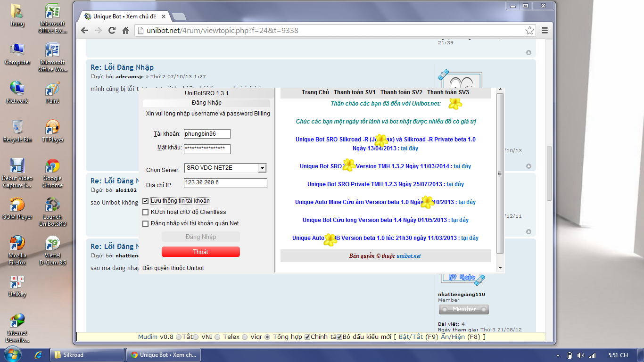The image size is (644, 362).
Task: Launch Microsoft Office Word desktop shortcut
Action: pyautogui.click(x=52, y=57)
